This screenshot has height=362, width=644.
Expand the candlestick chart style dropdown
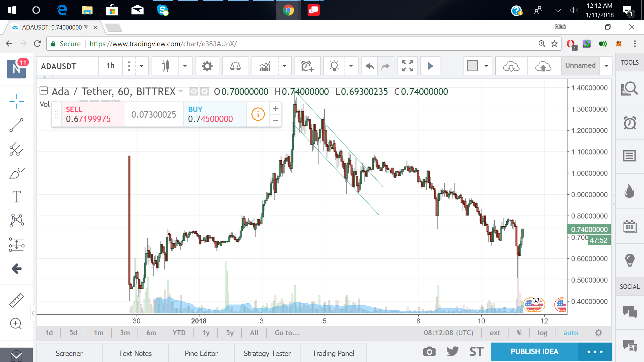click(x=185, y=66)
